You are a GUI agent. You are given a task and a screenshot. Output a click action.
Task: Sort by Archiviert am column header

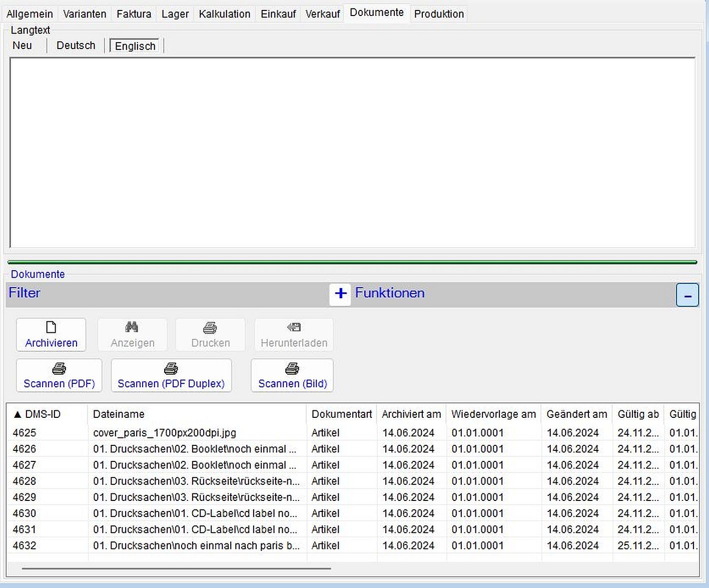(411, 414)
